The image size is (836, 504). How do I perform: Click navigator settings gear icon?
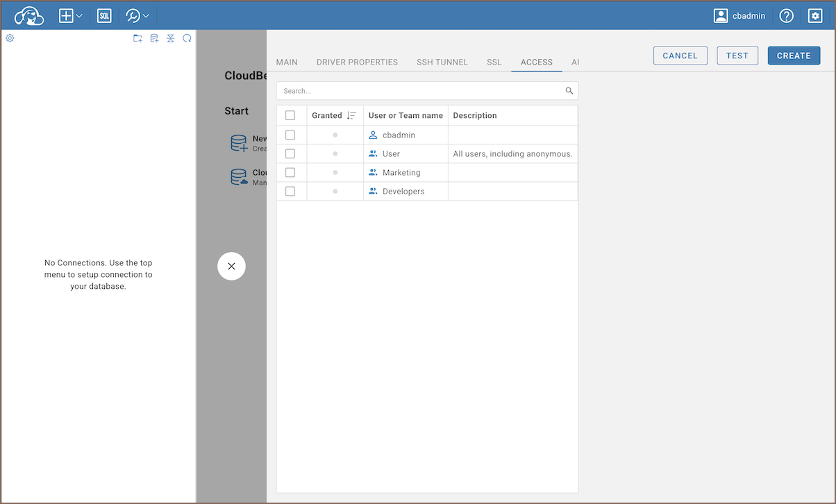point(10,38)
